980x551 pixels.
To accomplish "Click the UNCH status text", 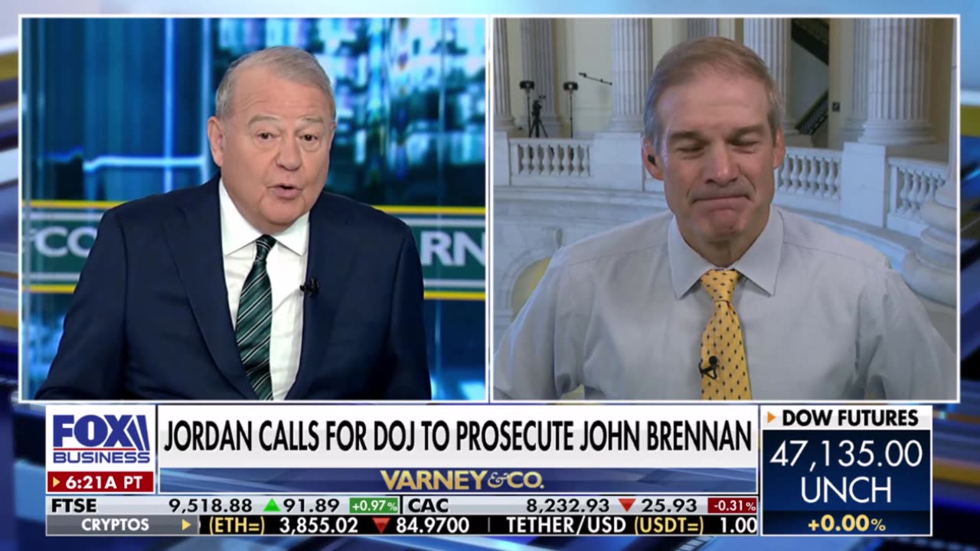I will click(846, 490).
